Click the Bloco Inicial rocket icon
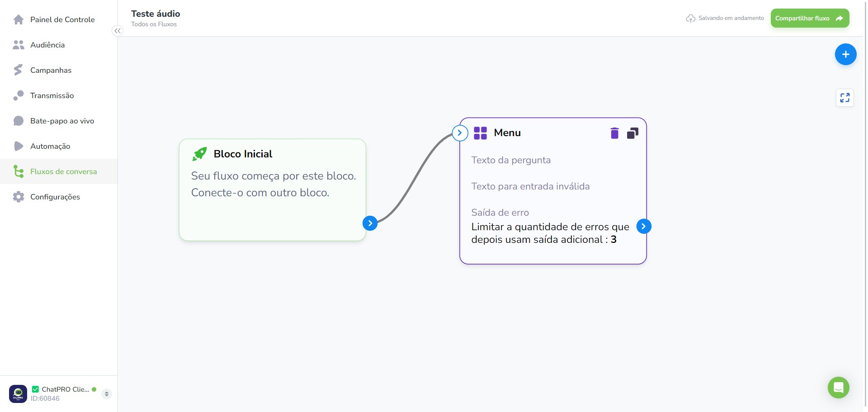Image resolution: width=868 pixels, height=412 pixels. coord(199,154)
